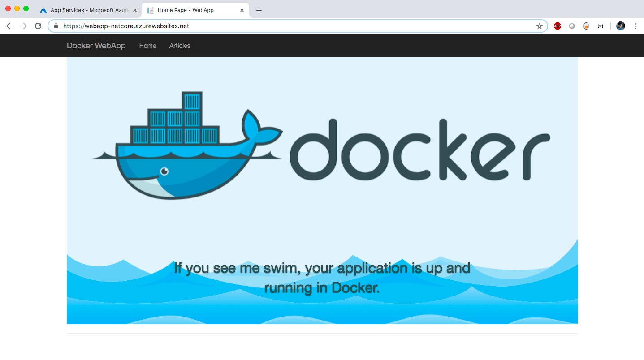Click the Adblock Plus extension icon
The height and width of the screenshot is (360, 644).
coord(557,26)
